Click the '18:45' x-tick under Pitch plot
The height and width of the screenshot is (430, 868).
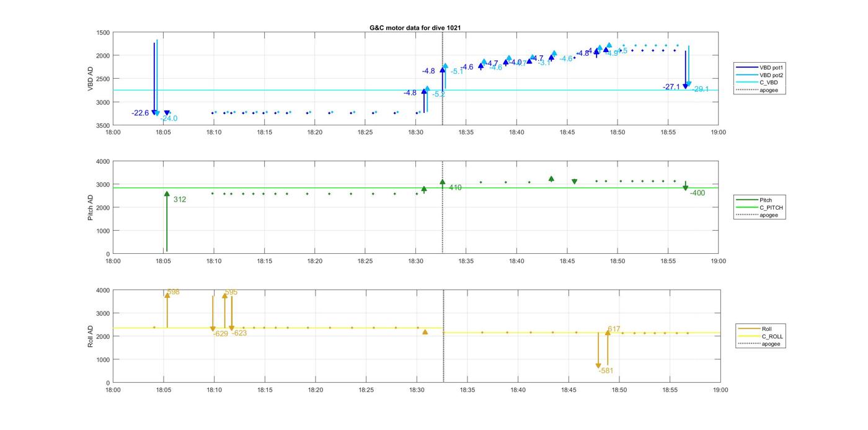coord(567,261)
